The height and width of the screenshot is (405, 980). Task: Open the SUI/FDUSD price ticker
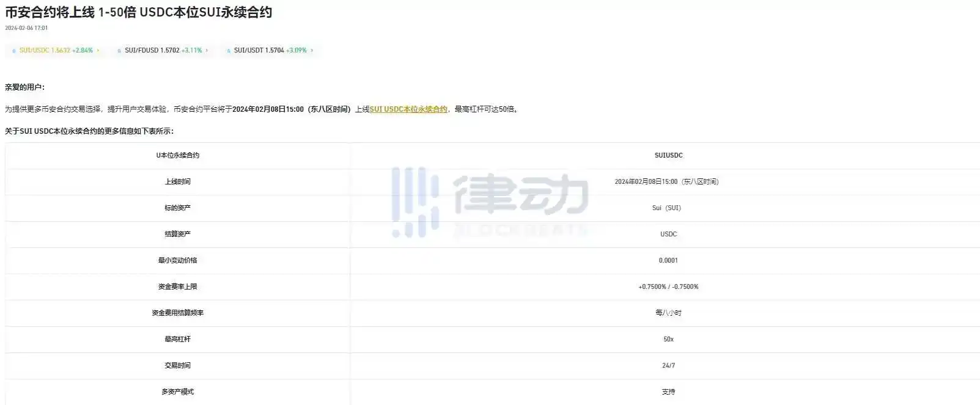tap(163, 51)
